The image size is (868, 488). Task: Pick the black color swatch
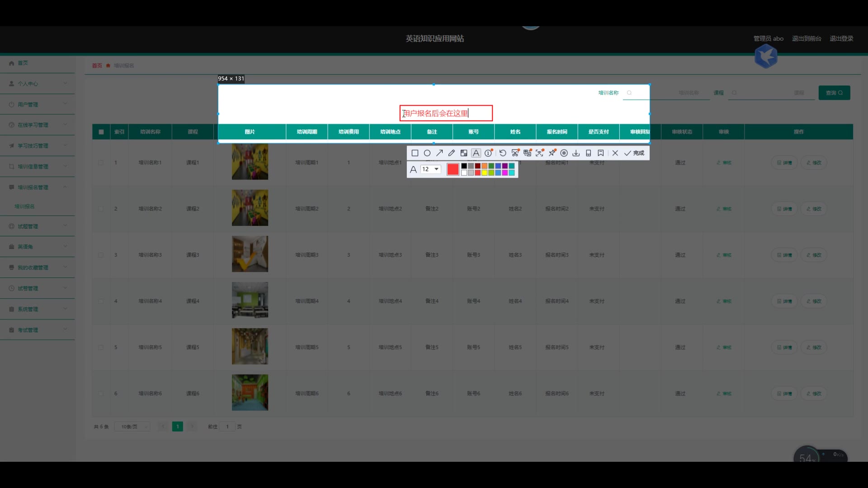point(464,166)
